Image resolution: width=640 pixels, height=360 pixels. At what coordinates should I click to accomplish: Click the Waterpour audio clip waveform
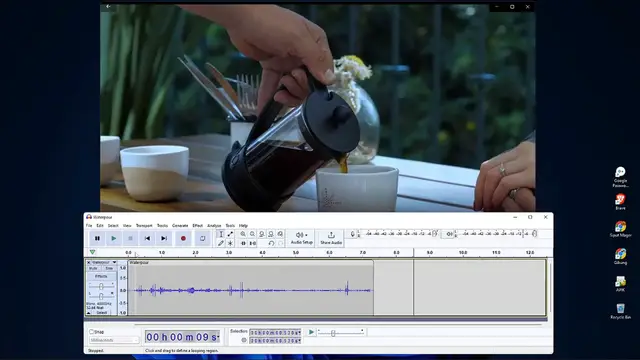(x=251, y=290)
